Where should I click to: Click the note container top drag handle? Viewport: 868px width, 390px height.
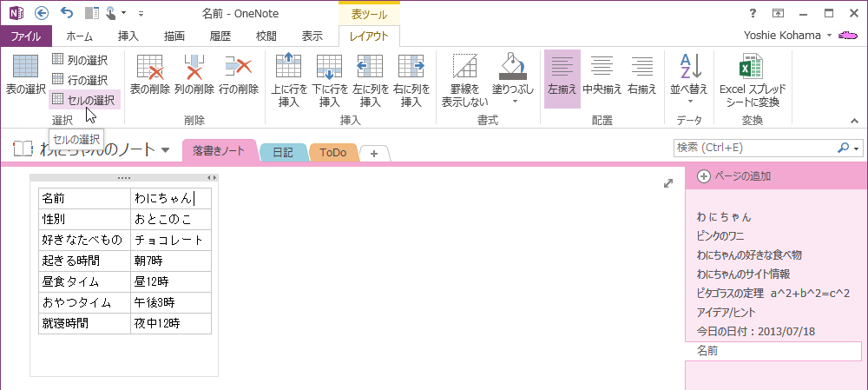(x=124, y=178)
